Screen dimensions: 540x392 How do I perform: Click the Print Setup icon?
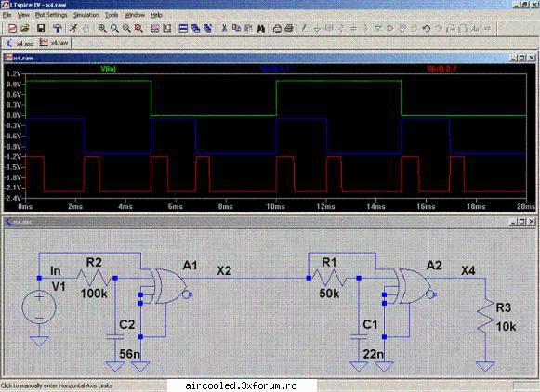click(277, 28)
